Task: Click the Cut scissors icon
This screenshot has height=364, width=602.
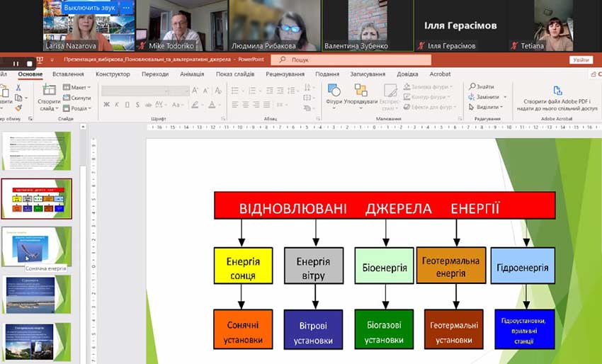Action: click(x=18, y=87)
